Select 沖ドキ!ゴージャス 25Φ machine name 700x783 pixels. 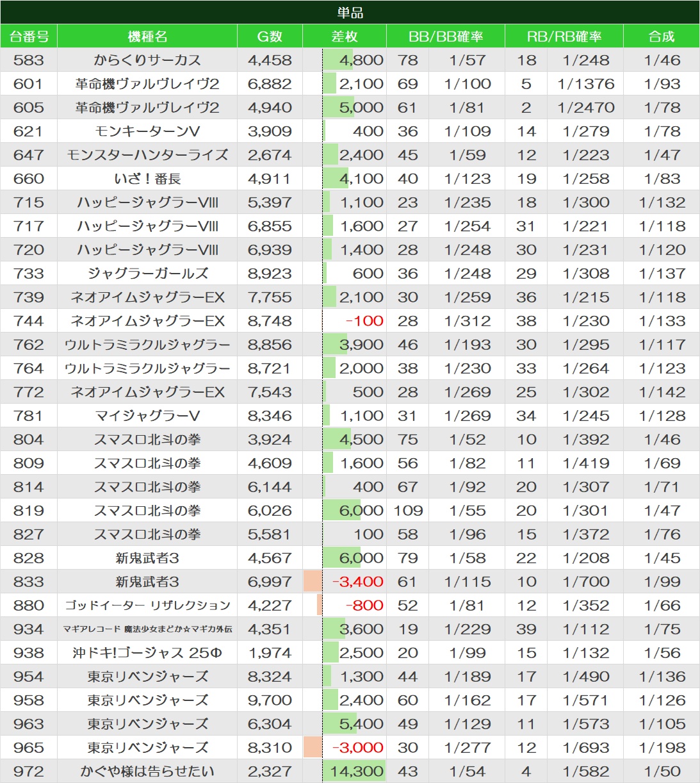coord(147,653)
